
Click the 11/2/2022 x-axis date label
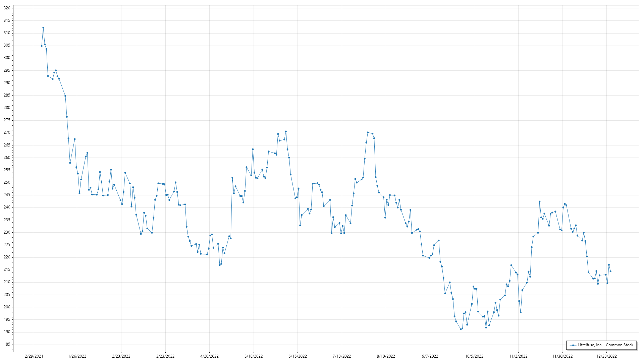pyautogui.click(x=518, y=356)
